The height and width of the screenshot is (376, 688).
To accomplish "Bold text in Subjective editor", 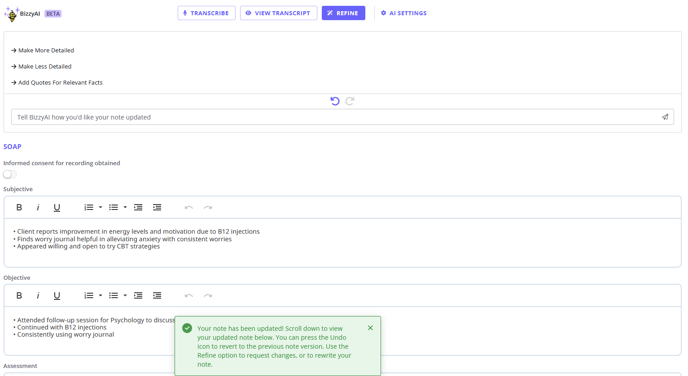I will coord(19,208).
